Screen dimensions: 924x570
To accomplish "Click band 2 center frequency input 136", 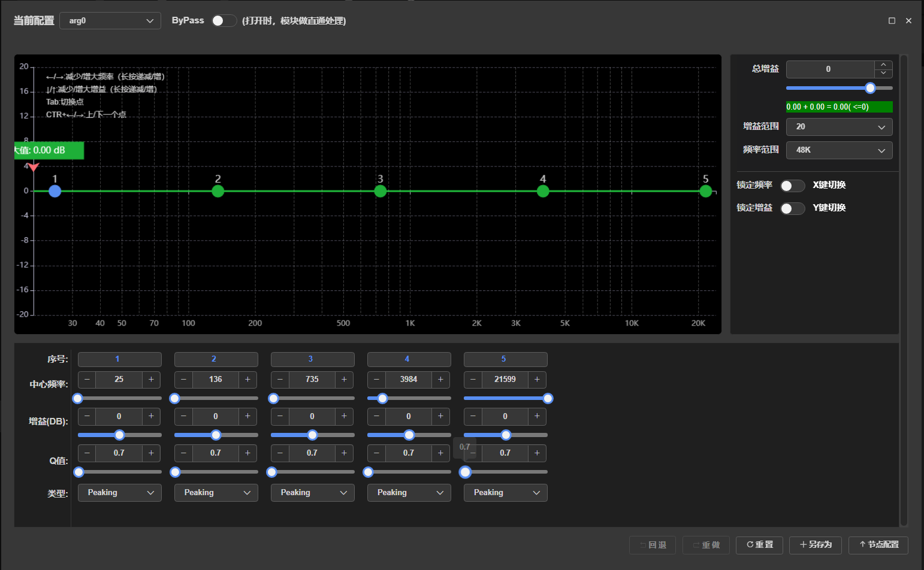I will (216, 380).
